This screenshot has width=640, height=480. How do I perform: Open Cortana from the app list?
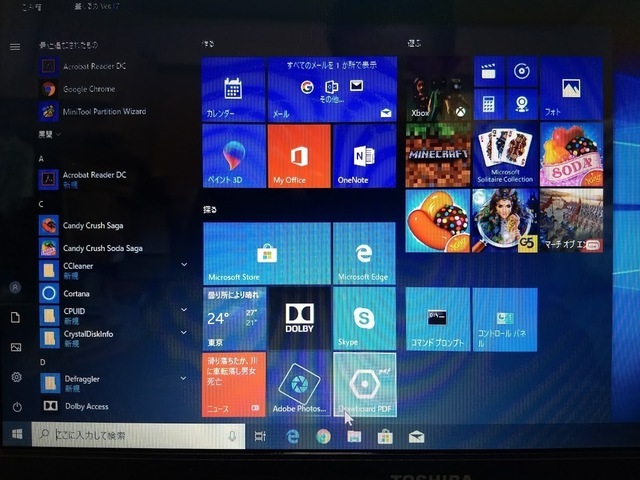114,293
